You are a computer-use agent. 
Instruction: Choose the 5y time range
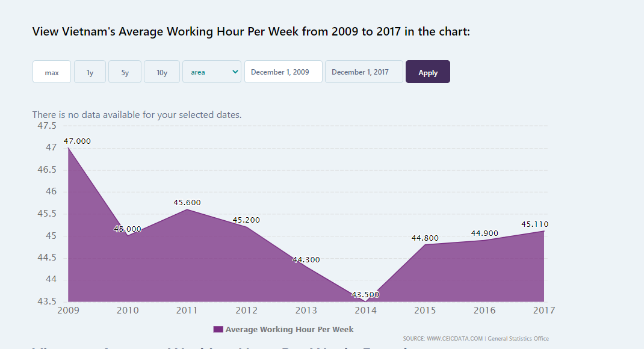pos(125,72)
